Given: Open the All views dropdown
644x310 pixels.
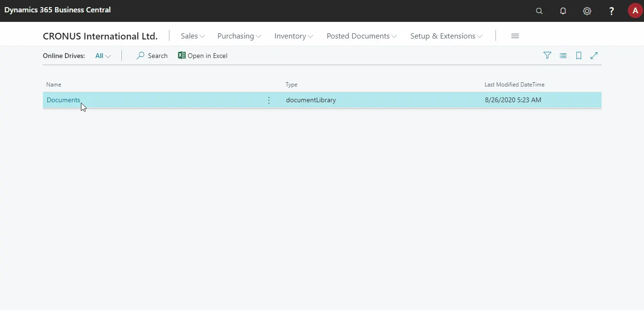Looking at the screenshot, I should [x=103, y=56].
